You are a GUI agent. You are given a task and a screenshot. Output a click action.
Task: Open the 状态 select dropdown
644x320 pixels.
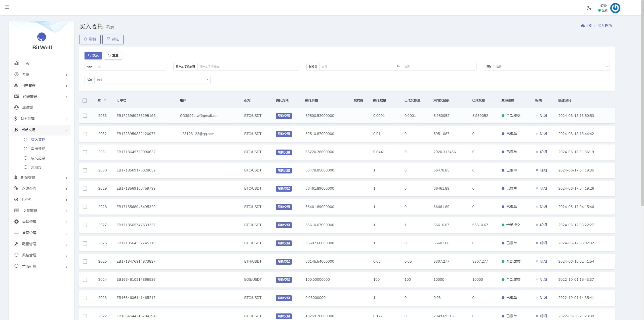click(x=152, y=80)
